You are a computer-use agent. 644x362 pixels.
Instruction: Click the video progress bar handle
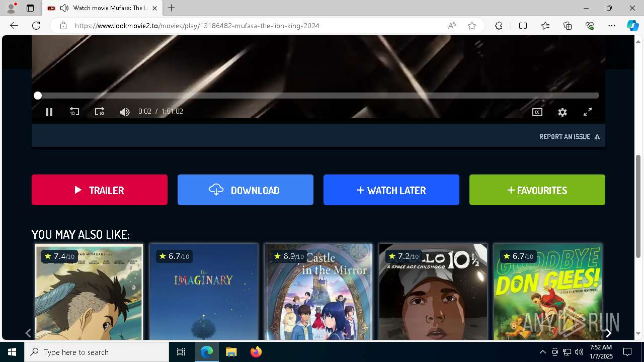[38, 96]
